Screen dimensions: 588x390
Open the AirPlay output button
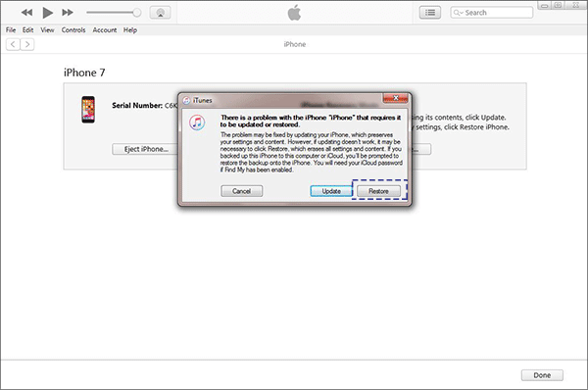[x=160, y=13]
